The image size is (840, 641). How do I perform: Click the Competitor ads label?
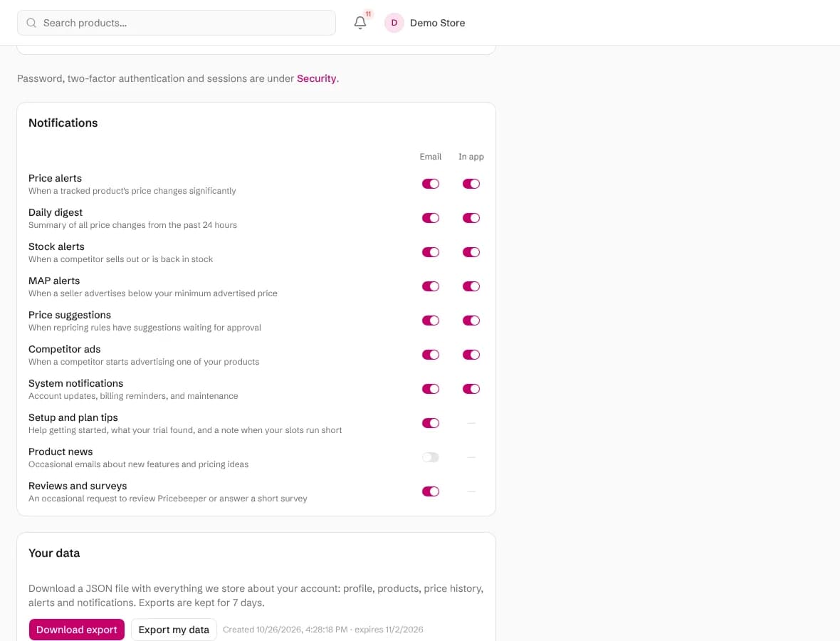64,350
